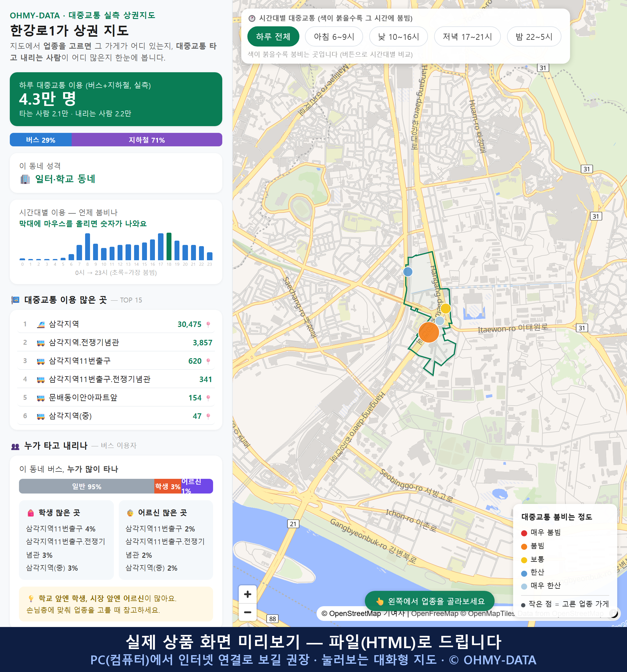Click the transit icon beside 대중교통 이용 많은 곳
The width and height of the screenshot is (627, 672).
click(x=15, y=300)
